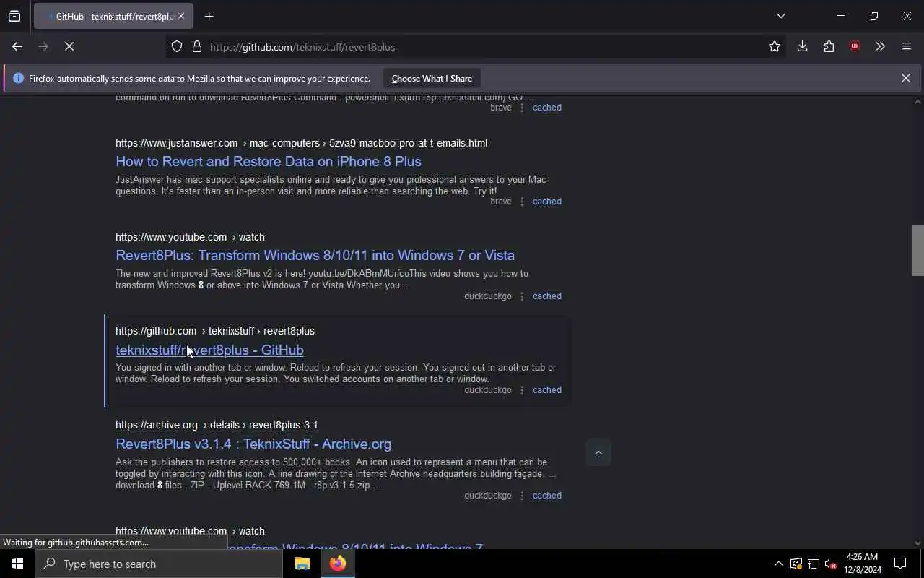Dismiss the Firefox data notification bar
Image resolution: width=924 pixels, height=578 pixels.
(x=905, y=78)
